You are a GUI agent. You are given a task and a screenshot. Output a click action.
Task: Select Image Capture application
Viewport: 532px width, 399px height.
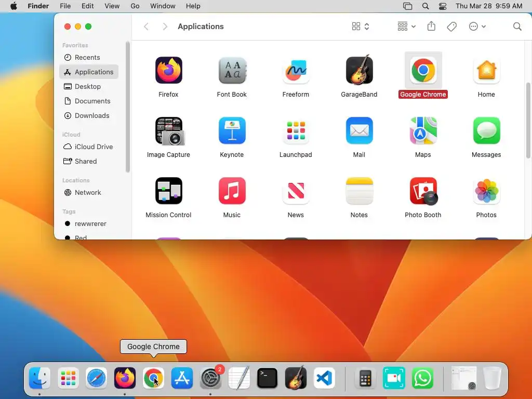click(x=169, y=131)
